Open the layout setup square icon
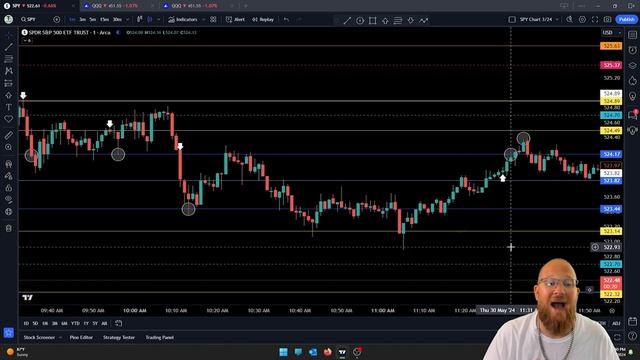The width and height of the screenshot is (640, 360). click(x=512, y=19)
